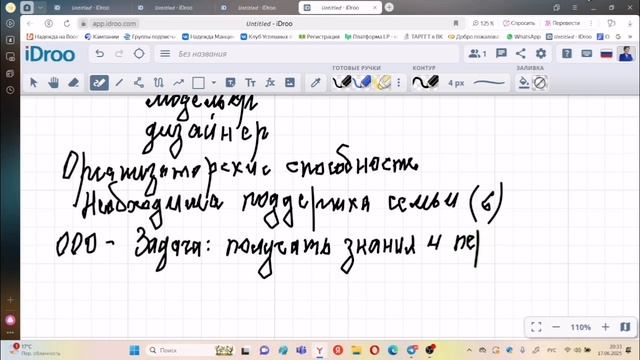Open user profile avatar
Viewport: 640px width, 360px height.
click(626, 53)
